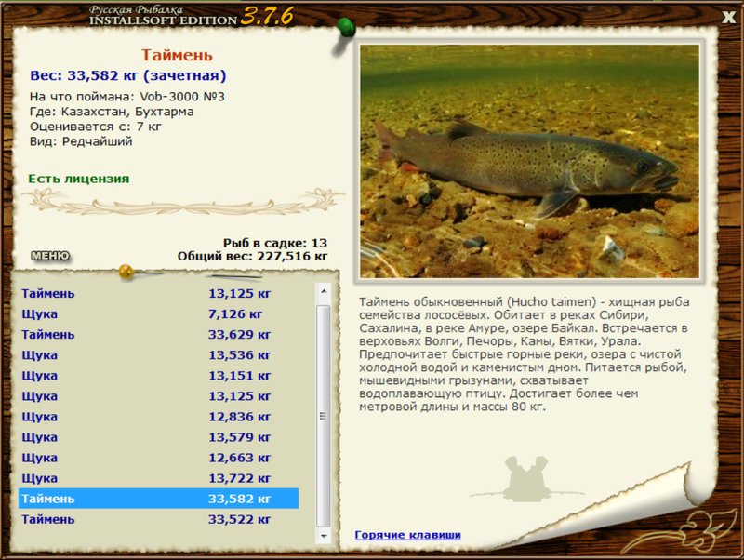The image size is (744, 560).
Task: Select Щука 13,722 кг entry
Action: click(158, 478)
